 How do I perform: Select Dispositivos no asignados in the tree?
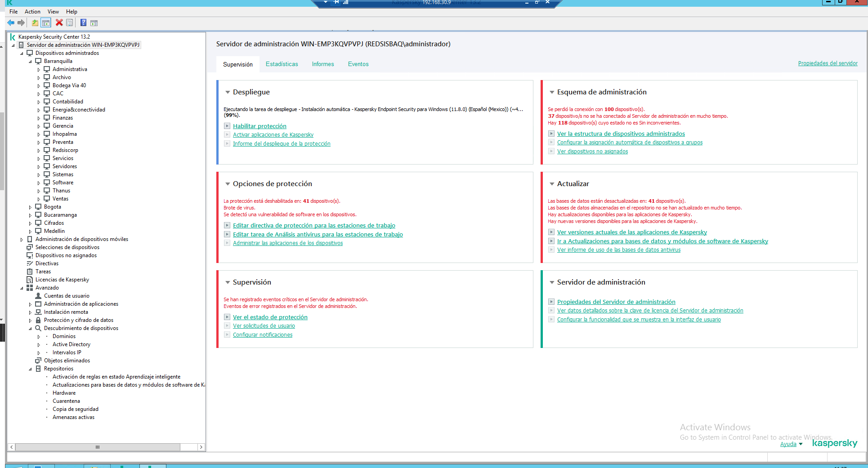pyautogui.click(x=66, y=255)
